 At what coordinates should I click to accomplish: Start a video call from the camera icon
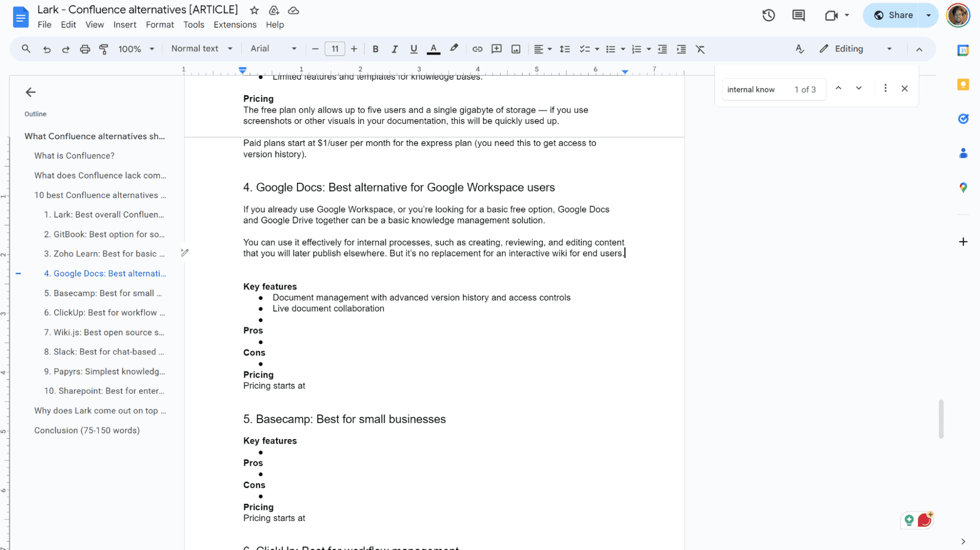[831, 15]
